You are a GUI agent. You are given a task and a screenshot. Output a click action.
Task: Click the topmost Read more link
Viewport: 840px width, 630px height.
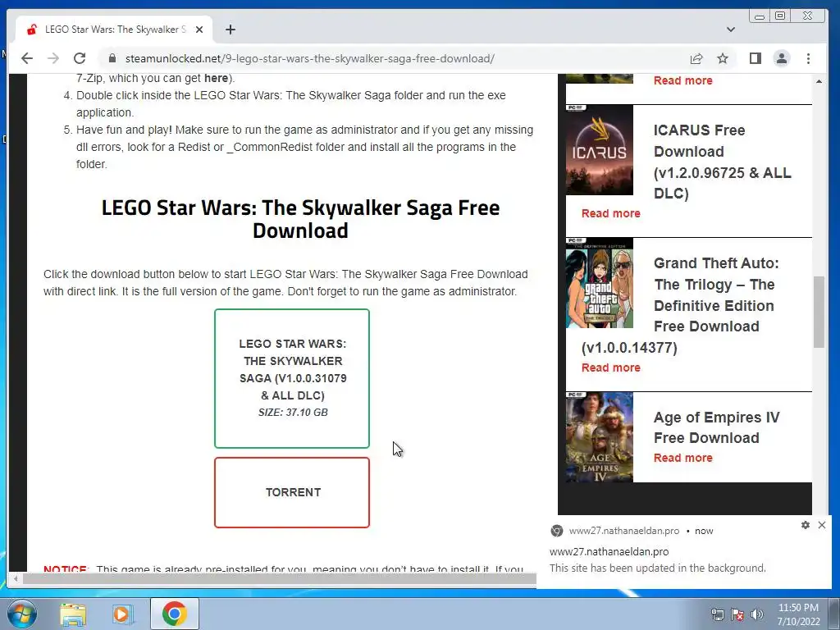click(683, 80)
